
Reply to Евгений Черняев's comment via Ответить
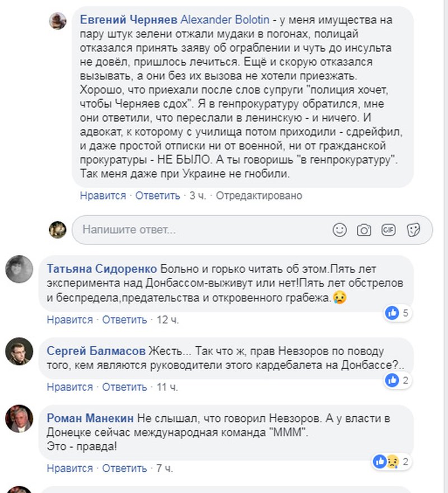(158, 196)
